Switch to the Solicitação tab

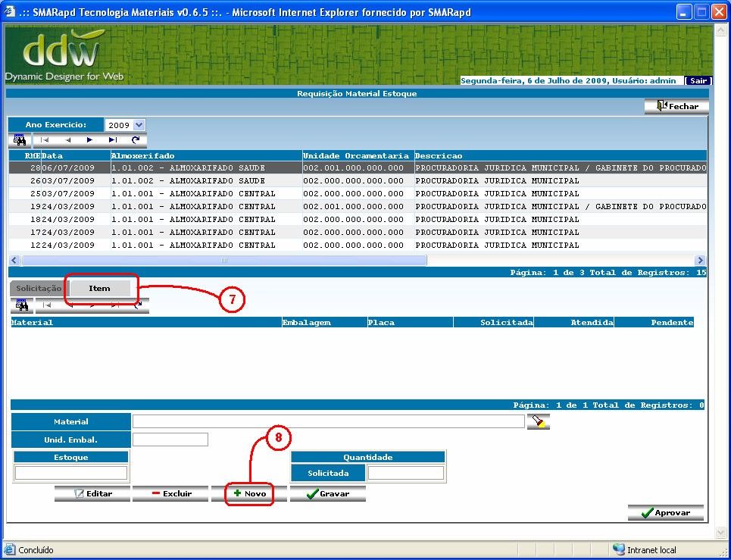(x=38, y=289)
